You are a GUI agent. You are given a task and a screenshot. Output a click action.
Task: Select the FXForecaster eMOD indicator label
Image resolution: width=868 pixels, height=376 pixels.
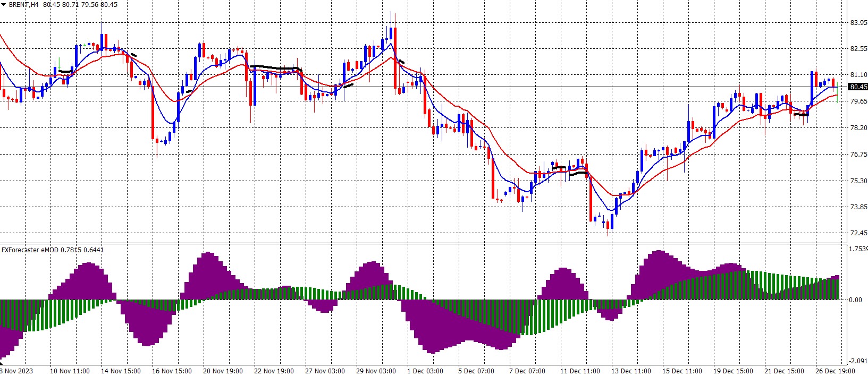pyautogui.click(x=30, y=250)
